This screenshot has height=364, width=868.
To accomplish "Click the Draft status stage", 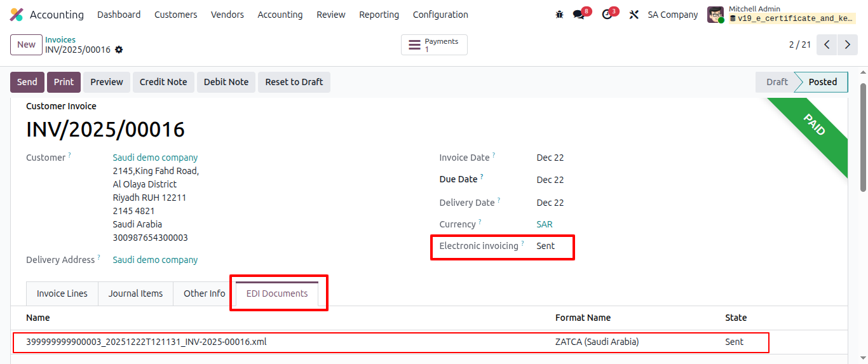I will click(776, 82).
